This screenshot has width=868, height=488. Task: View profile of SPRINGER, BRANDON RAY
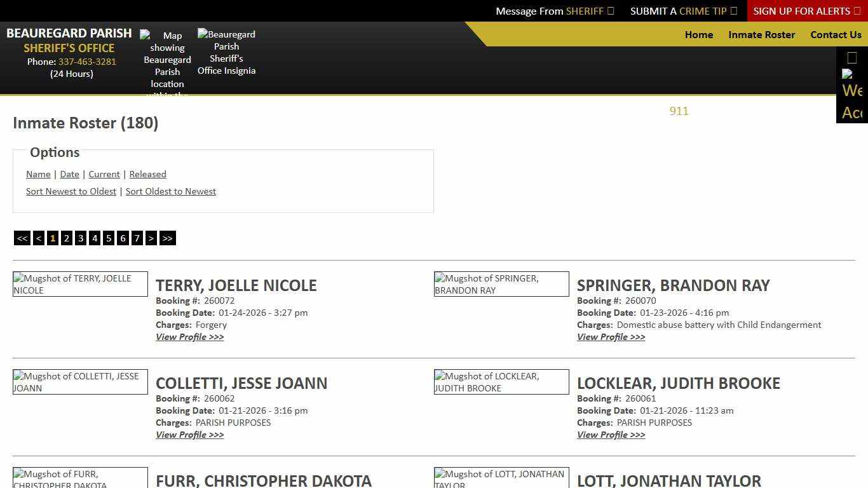click(611, 337)
